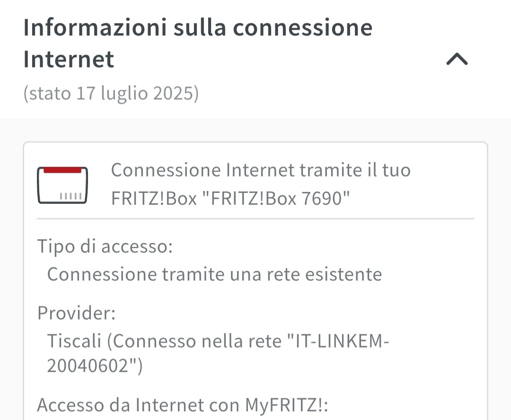
Task: Click "Connessione Internet tramite il tuo" text
Action: click(261, 170)
